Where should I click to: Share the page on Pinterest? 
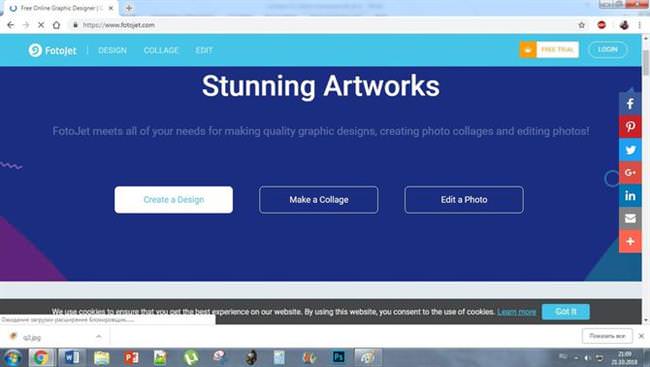coord(630,126)
